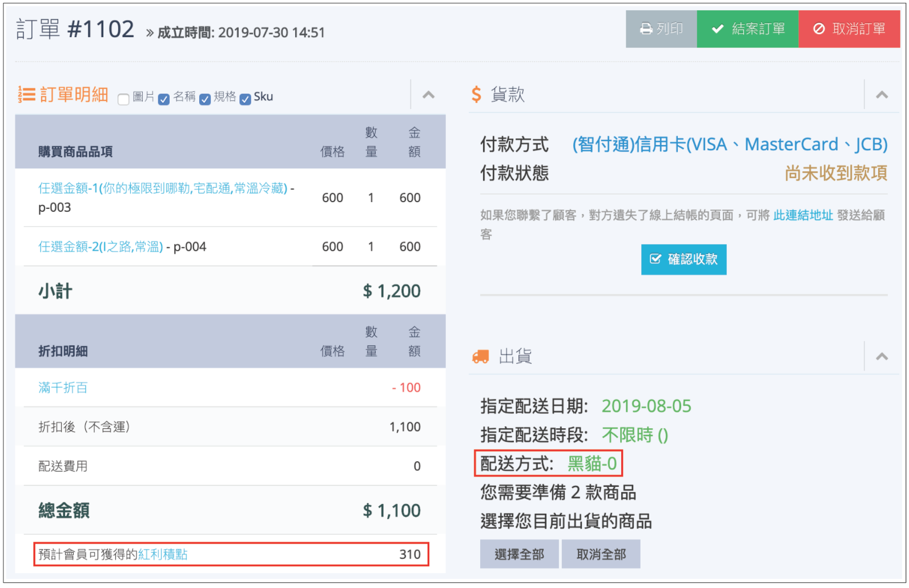Click the 折扣明細 section header
The width and height of the screenshot is (909, 588).
click(63, 351)
